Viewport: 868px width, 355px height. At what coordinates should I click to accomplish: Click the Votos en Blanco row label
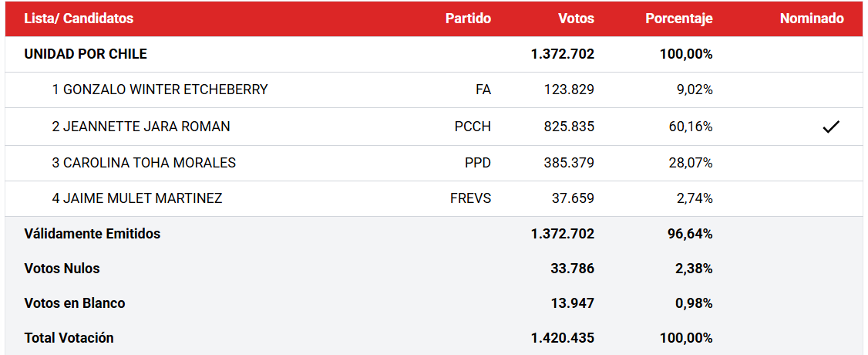coord(75,303)
